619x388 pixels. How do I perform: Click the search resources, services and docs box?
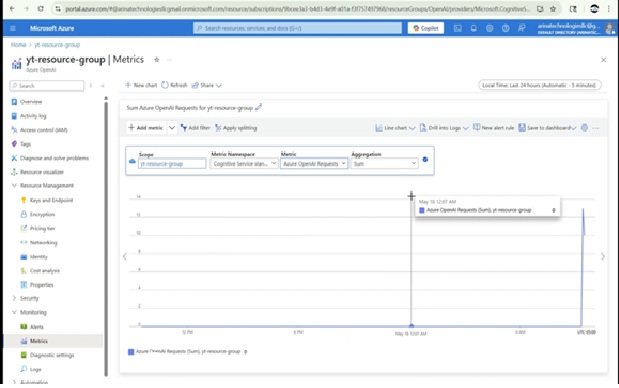pos(297,28)
